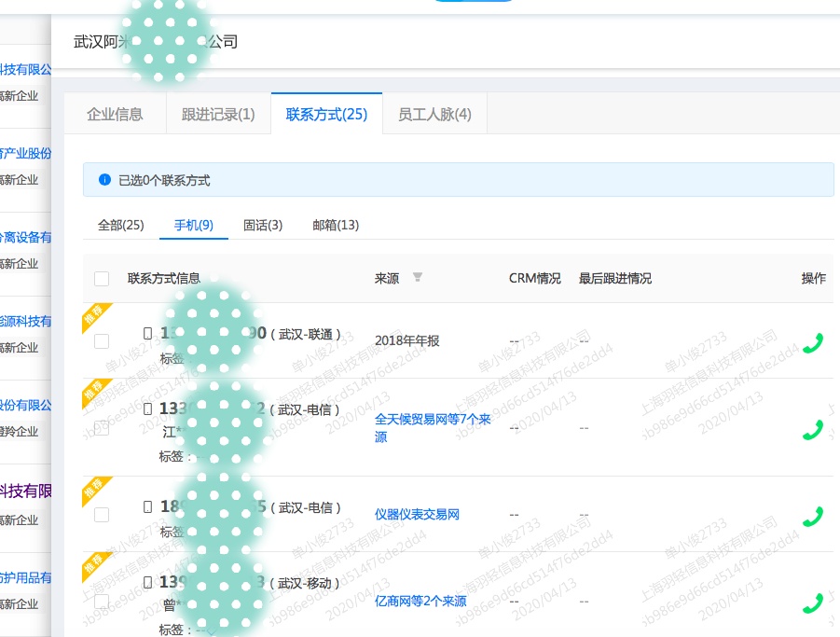The width and height of the screenshot is (840, 637).
Task: Check the checkbox of the 武汉-移动 contact row
Action: 102,602
